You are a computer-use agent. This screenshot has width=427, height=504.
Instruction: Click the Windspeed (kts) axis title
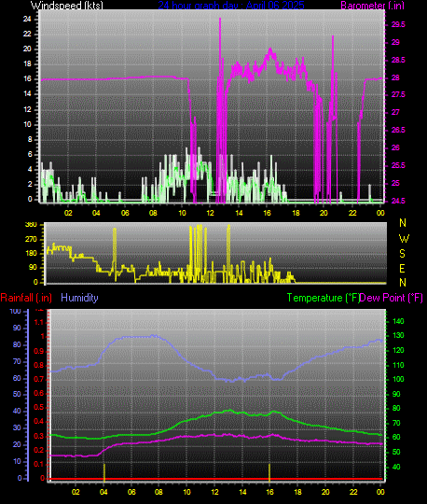click(x=67, y=6)
